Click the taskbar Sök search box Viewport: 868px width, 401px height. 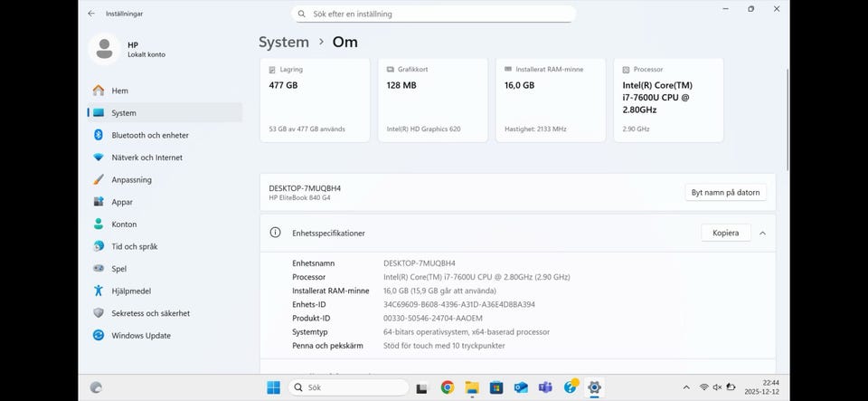(x=349, y=387)
